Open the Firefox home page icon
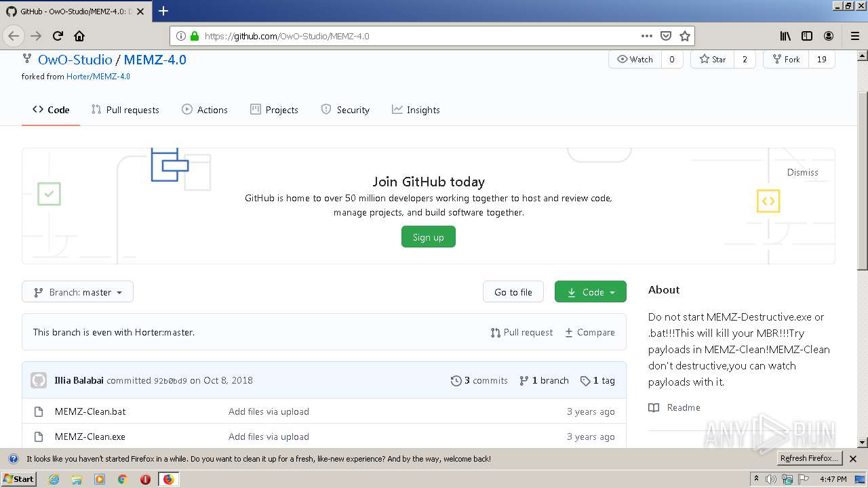This screenshot has width=868, height=488. 79,36
